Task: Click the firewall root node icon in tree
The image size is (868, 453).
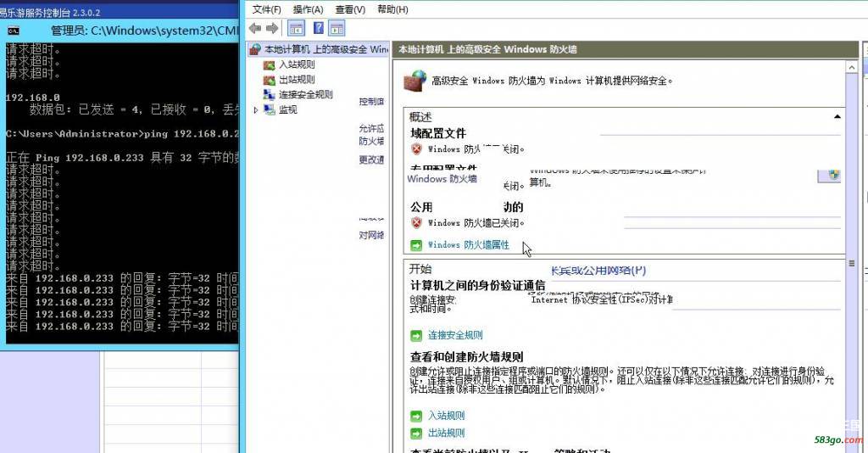Action: pyautogui.click(x=254, y=49)
